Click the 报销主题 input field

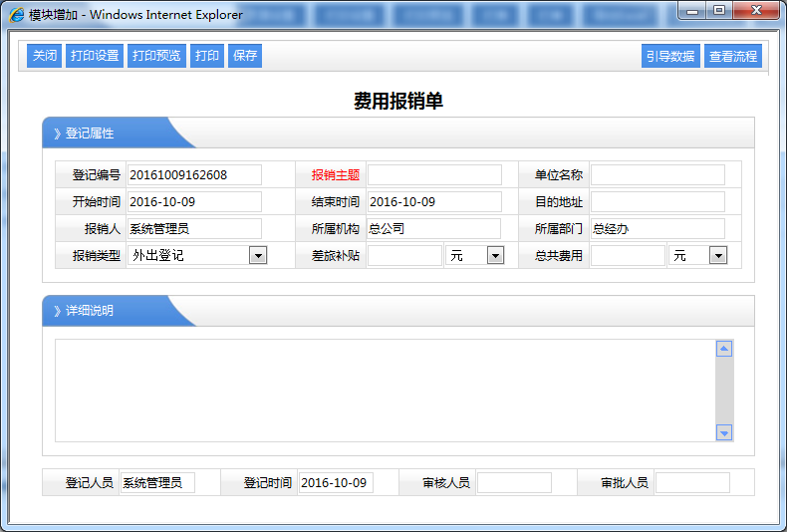pyautogui.click(x=434, y=175)
